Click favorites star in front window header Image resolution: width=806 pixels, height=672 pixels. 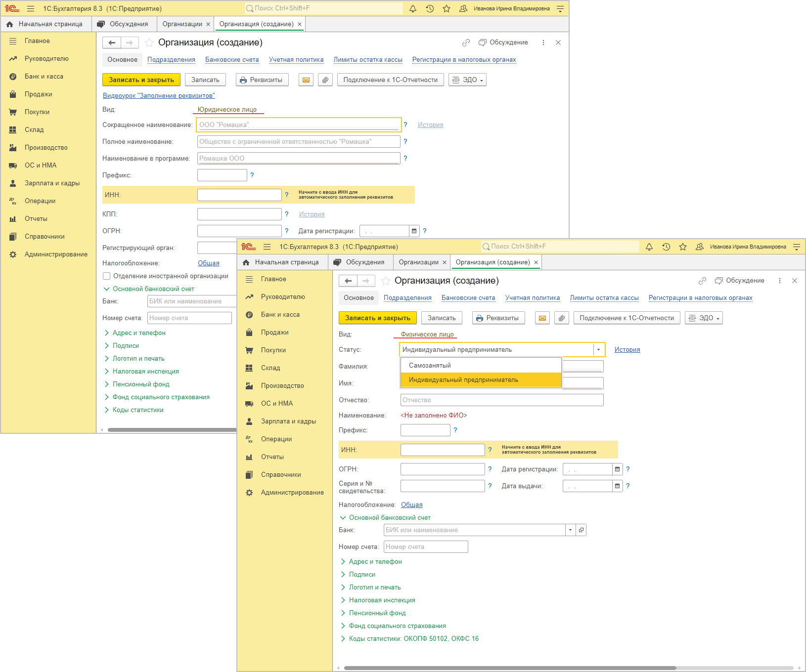(x=683, y=247)
